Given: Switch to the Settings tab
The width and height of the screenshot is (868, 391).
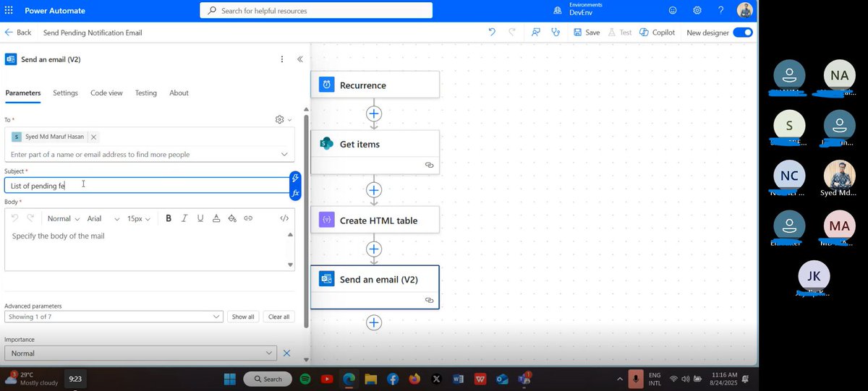Looking at the screenshot, I should point(65,93).
